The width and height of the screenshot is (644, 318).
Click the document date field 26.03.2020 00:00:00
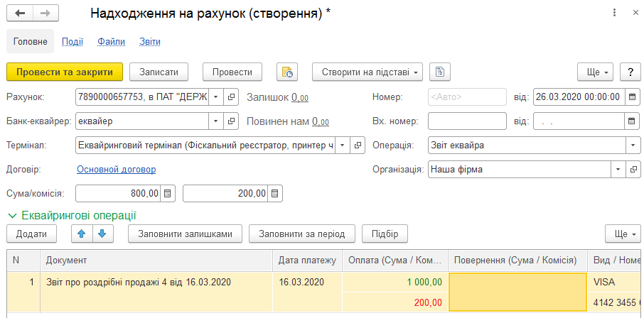click(579, 97)
